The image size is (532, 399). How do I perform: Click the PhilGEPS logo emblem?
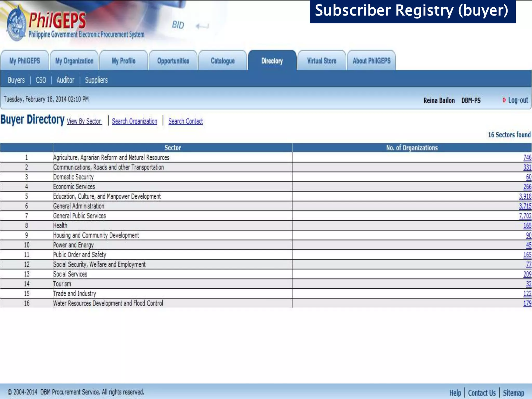click(16, 24)
